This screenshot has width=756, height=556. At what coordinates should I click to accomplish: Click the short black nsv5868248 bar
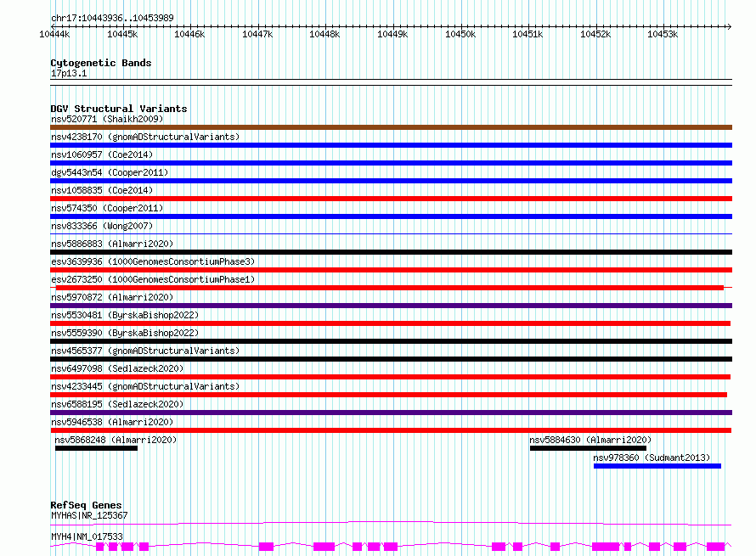pyautogui.click(x=97, y=448)
